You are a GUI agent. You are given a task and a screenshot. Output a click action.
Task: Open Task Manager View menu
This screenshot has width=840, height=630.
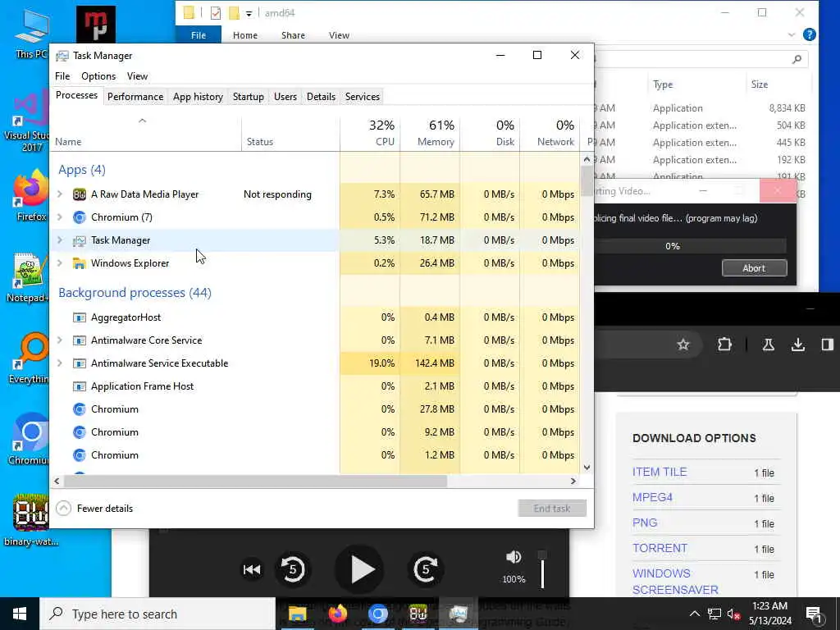(x=137, y=76)
